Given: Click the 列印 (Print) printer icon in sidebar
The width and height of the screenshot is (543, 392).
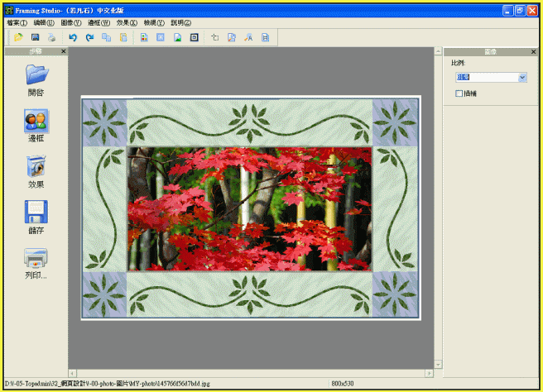Looking at the screenshot, I should click(x=36, y=257).
